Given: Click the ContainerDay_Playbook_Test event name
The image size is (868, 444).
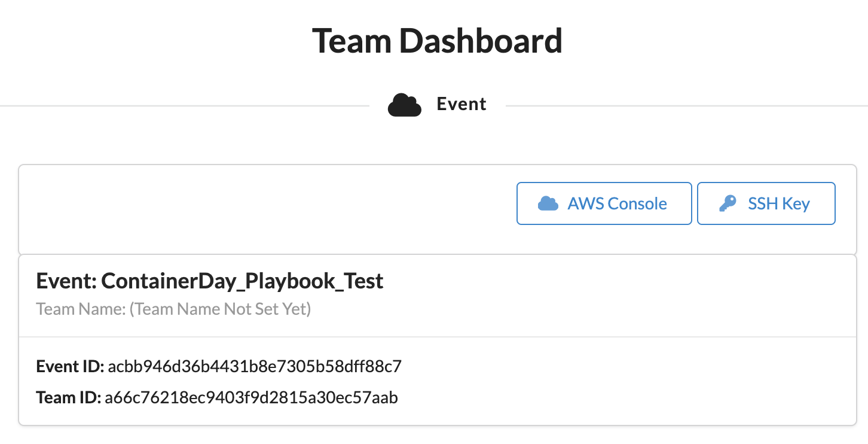Looking at the screenshot, I should [x=243, y=281].
